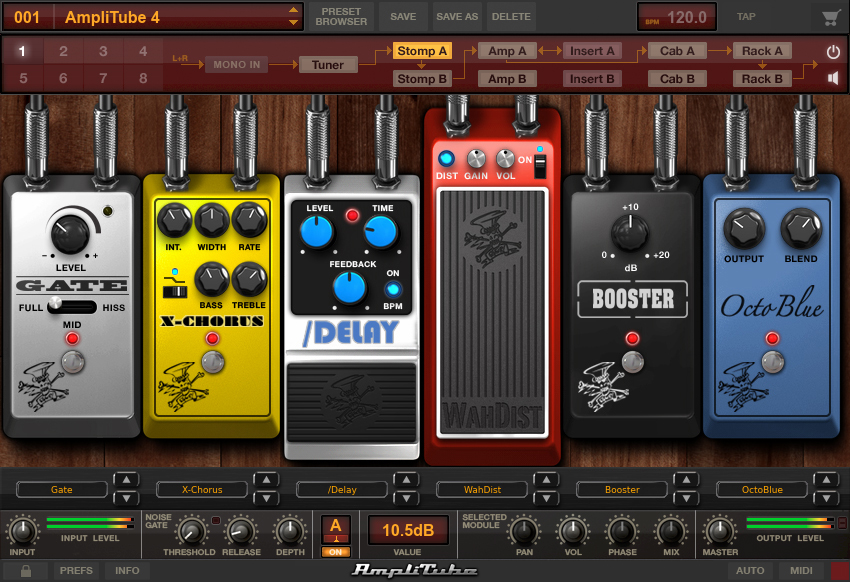The height and width of the screenshot is (582, 850).
Task: Toggle the MIDI button
Action: pos(801,571)
